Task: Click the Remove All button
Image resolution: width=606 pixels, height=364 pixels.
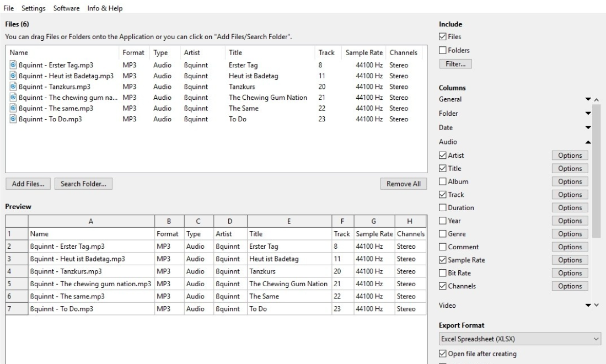Action: coord(404,184)
